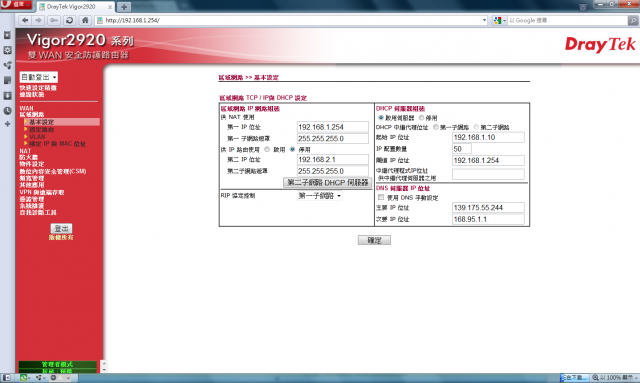
Task: Check 使用 DNS 手動設定 checkbox
Action: (x=381, y=197)
